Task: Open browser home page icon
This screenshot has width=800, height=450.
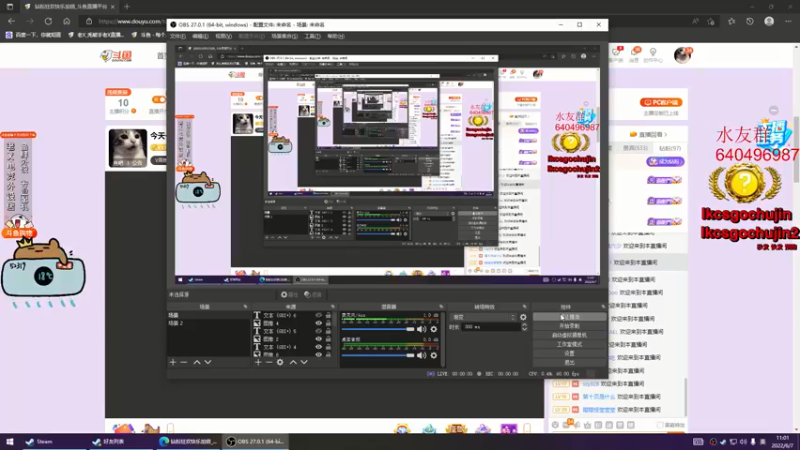Action: [66, 21]
